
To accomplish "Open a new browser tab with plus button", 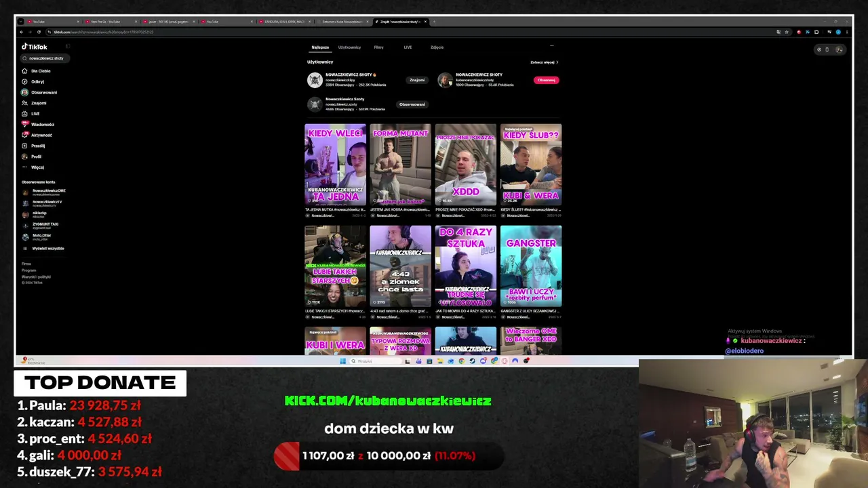I will point(434,22).
